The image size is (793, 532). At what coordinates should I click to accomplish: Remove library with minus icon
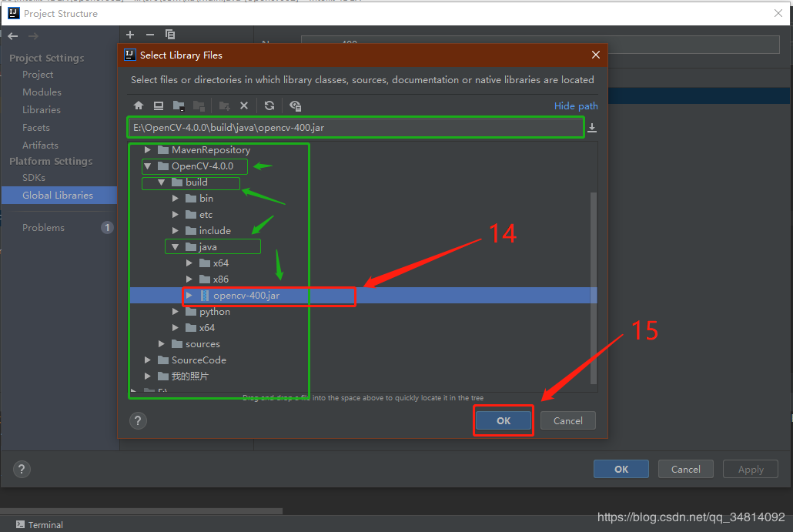coord(149,35)
